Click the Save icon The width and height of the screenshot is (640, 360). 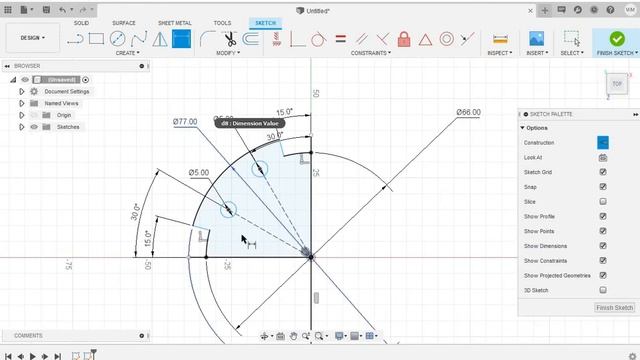click(46, 10)
